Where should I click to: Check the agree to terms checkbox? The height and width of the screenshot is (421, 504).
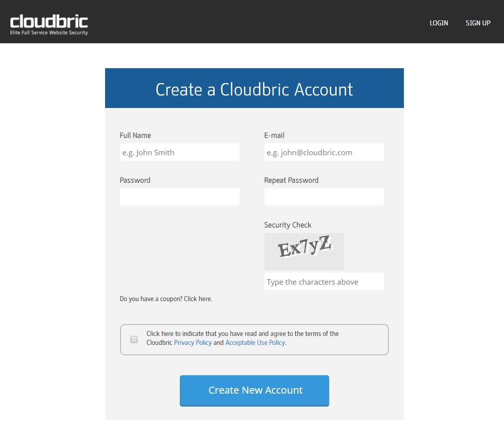[134, 339]
